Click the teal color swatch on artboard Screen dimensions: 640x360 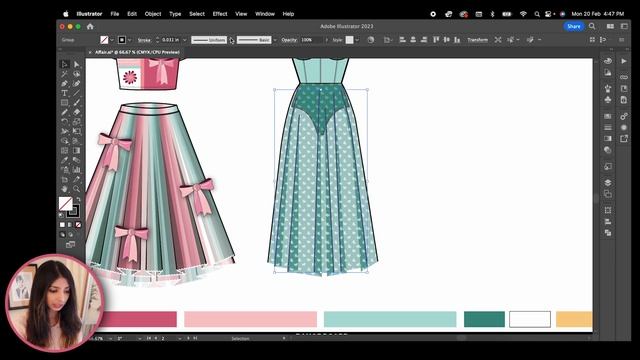point(484,319)
